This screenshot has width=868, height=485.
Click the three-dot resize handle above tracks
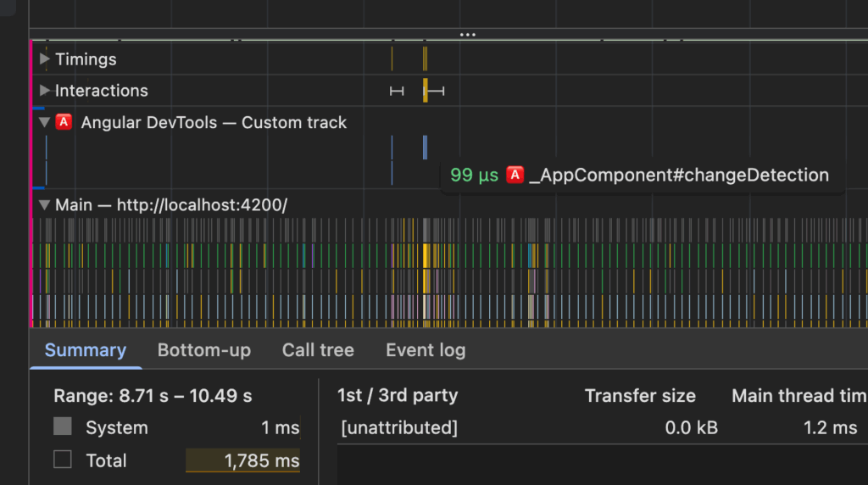(x=467, y=34)
